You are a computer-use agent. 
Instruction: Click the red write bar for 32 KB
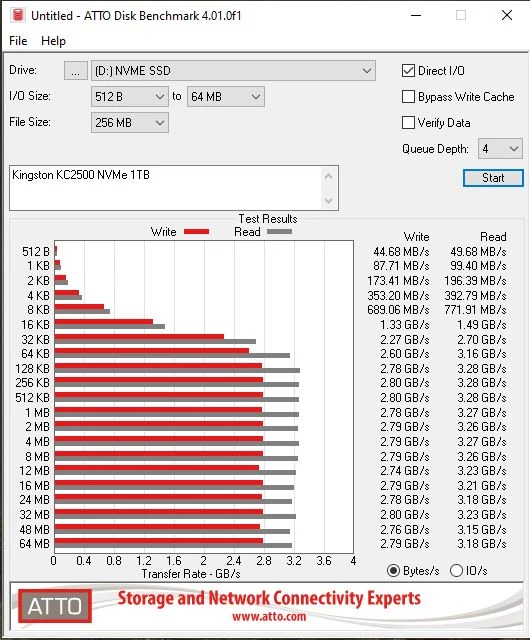click(139, 337)
